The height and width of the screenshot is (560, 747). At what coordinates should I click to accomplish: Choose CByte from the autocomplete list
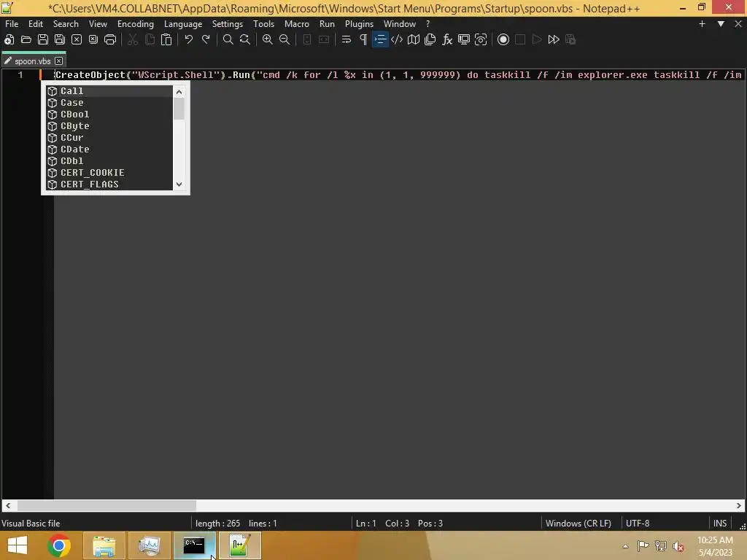[109, 125]
